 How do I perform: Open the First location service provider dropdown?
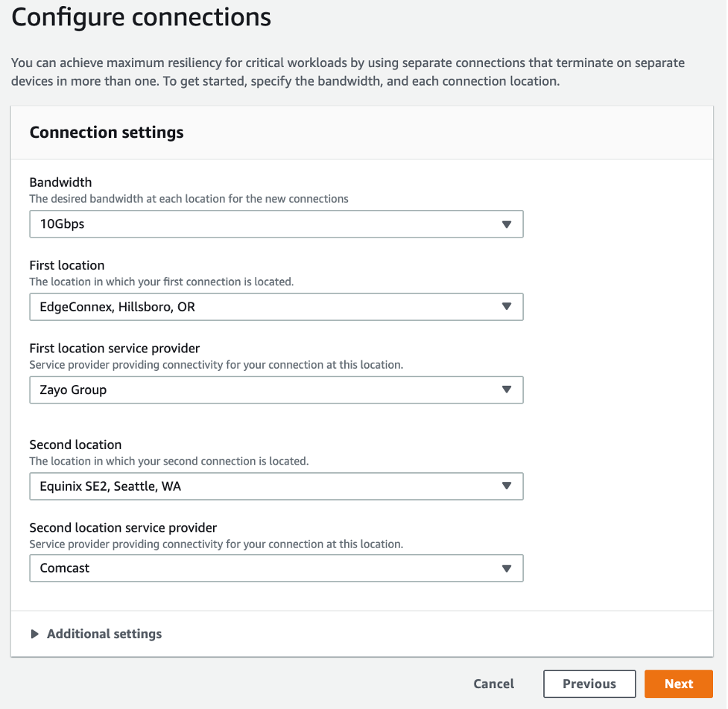coord(276,390)
